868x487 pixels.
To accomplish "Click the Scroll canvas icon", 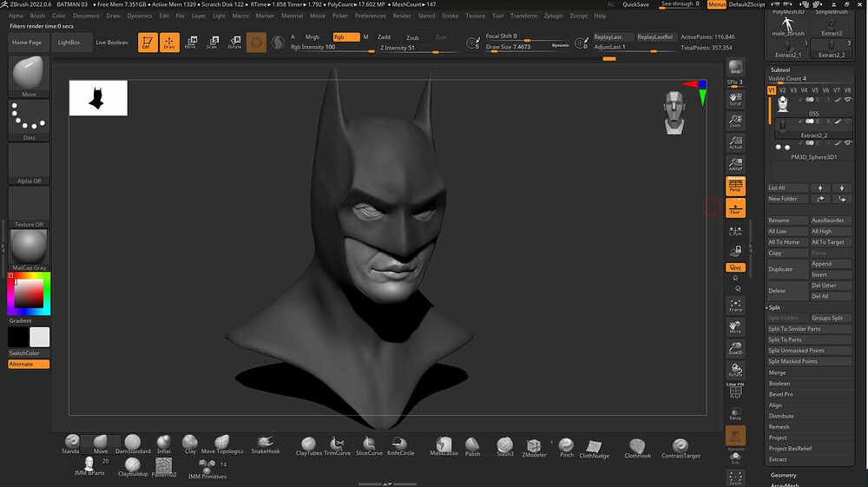I will [736, 100].
